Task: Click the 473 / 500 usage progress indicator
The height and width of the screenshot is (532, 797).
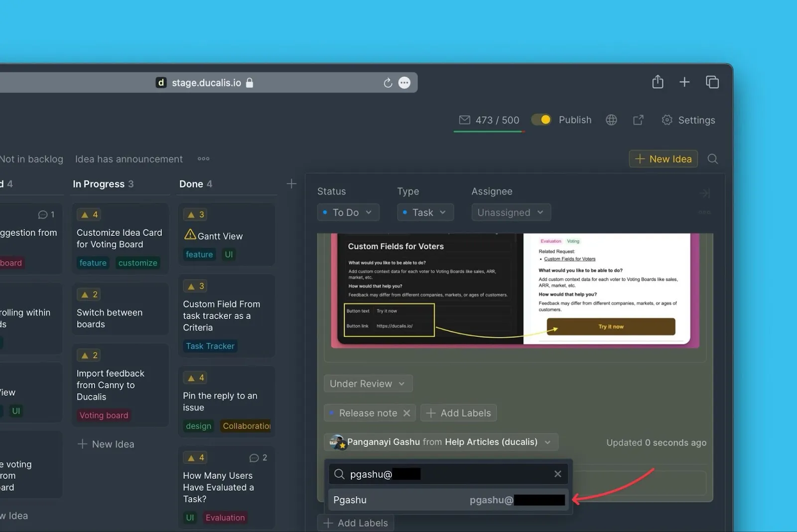Action: (x=489, y=120)
